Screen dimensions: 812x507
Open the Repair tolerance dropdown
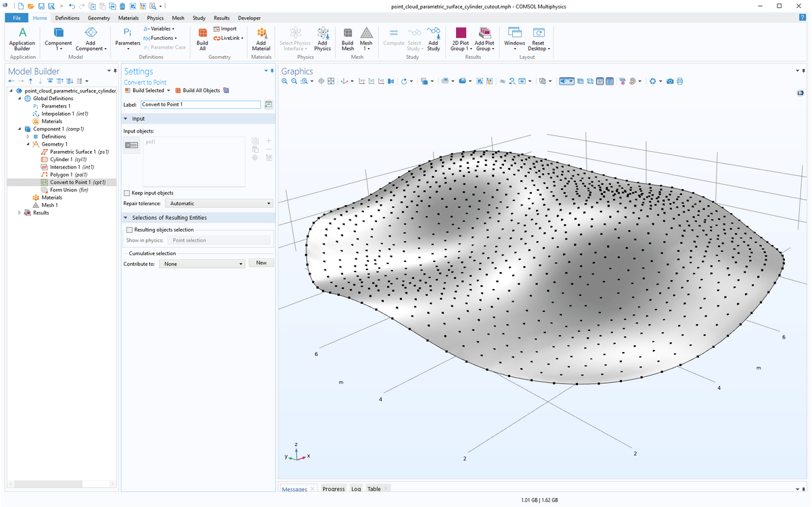tap(219, 204)
